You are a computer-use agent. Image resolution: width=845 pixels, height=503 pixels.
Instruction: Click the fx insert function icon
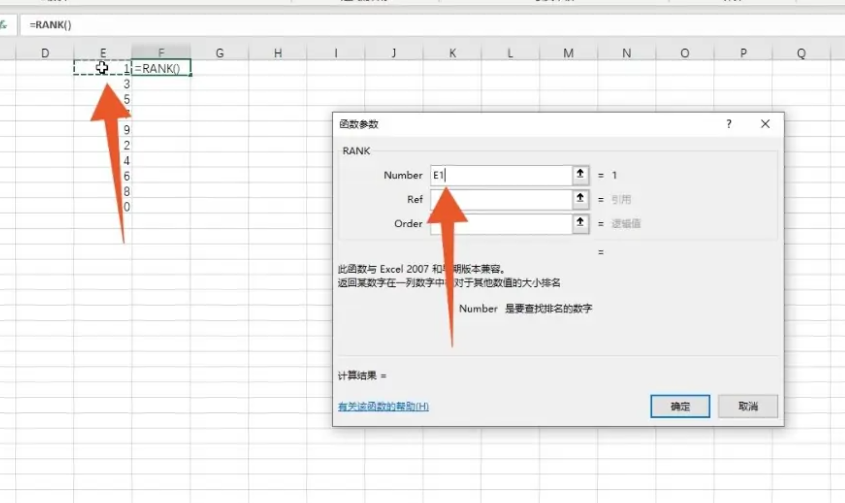tap(5, 23)
